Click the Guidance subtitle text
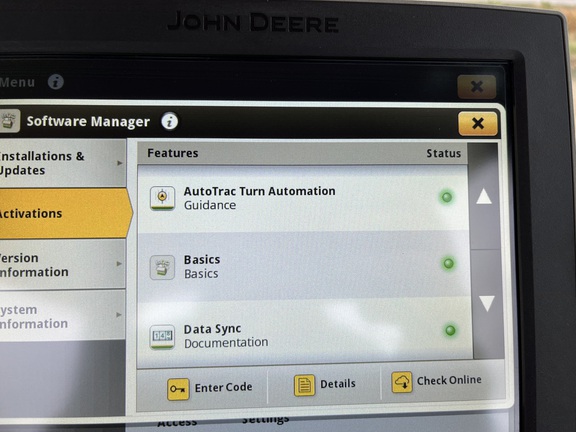 pos(210,205)
